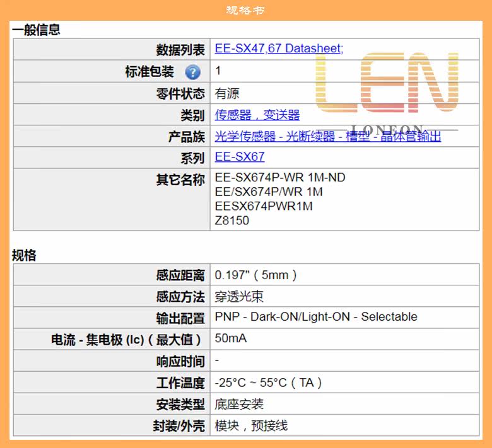Image resolution: width=492 pixels, height=448 pixels.
Task: Click the 一般信息 section heading
Action: (36, 30)
